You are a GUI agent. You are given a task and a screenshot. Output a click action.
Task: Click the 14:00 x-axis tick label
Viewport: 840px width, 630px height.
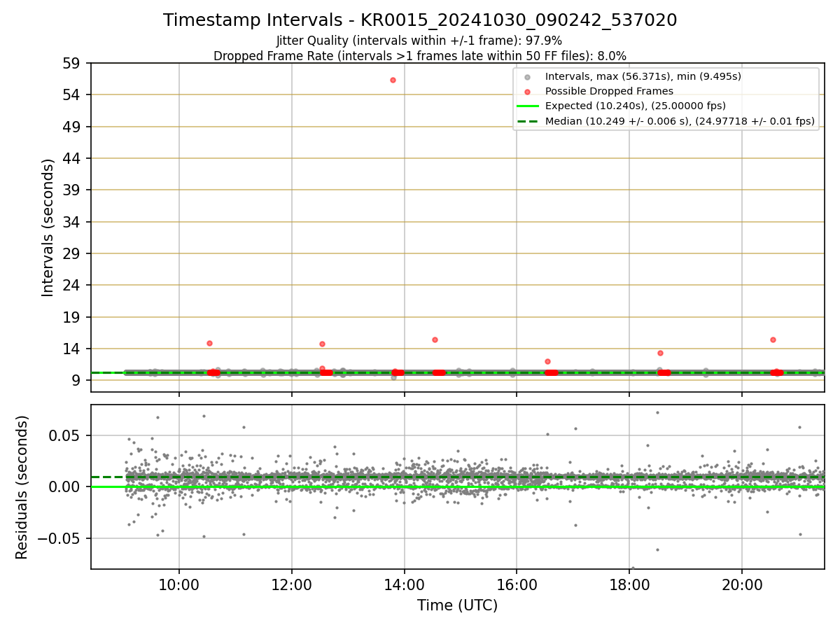[x=405, y=586]
